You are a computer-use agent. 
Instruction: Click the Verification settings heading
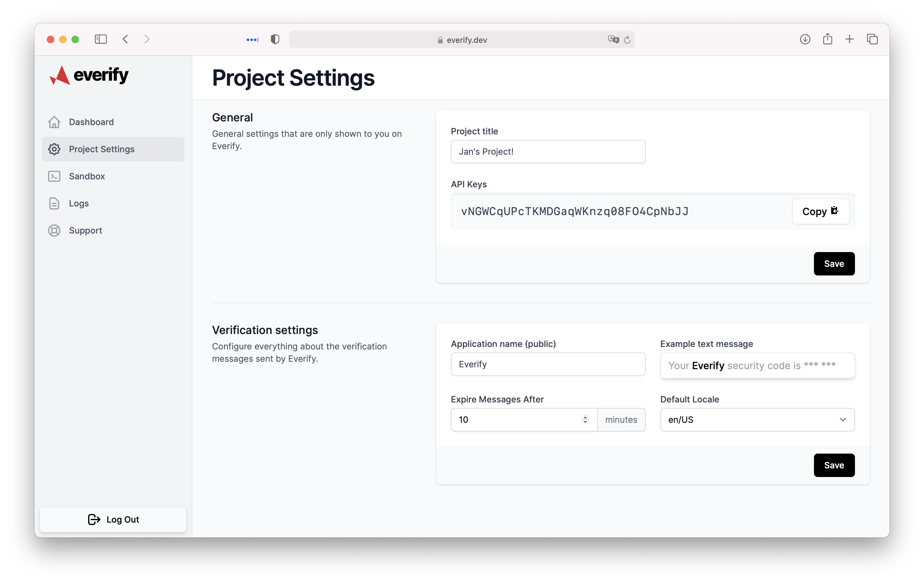click(x=265, y=330)
